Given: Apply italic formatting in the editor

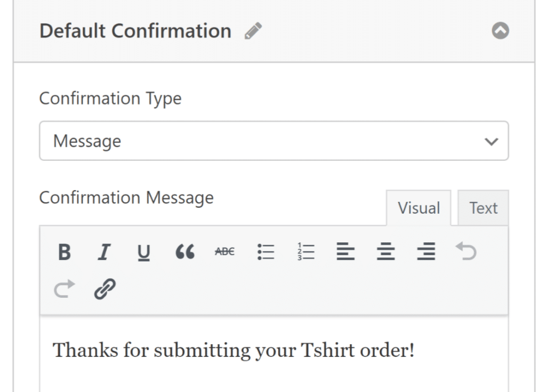Looking at the screenshot, I should click(x=104, y=252).
